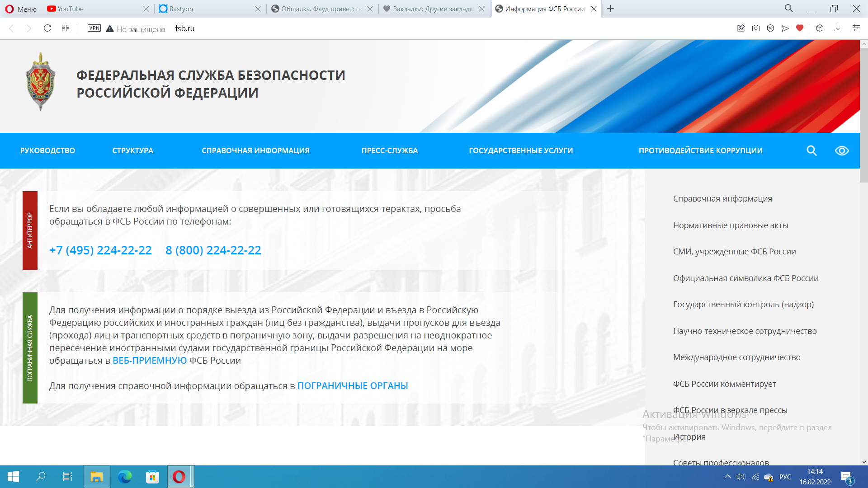Image resolution: width=868 pixels, height=488 pixels.
Task: Open File Explorer from the taskbar
Action: [x=97, y=477]
